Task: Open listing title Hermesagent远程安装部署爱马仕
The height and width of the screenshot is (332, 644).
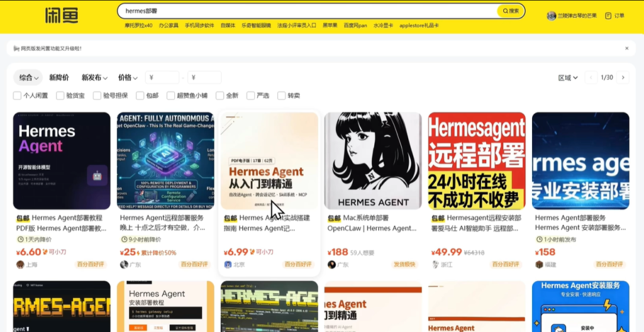Action: pyautogui.click(x=477, y=223)
